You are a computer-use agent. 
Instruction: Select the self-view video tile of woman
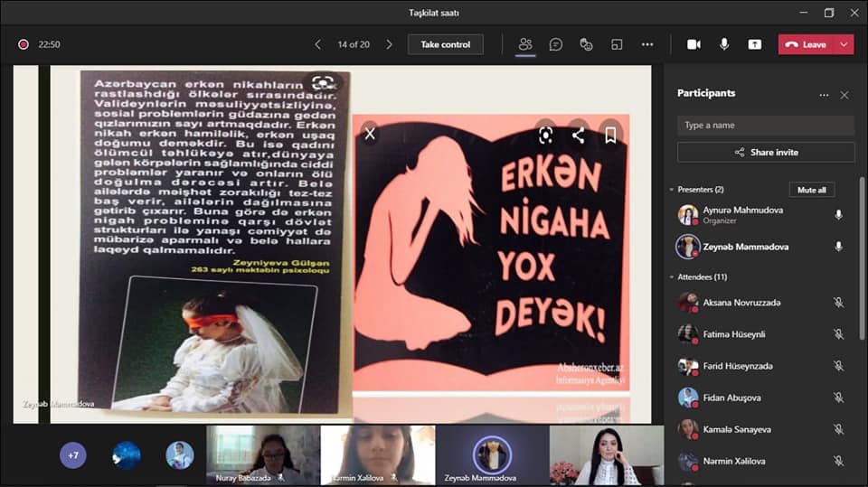[x=607, y=455]
